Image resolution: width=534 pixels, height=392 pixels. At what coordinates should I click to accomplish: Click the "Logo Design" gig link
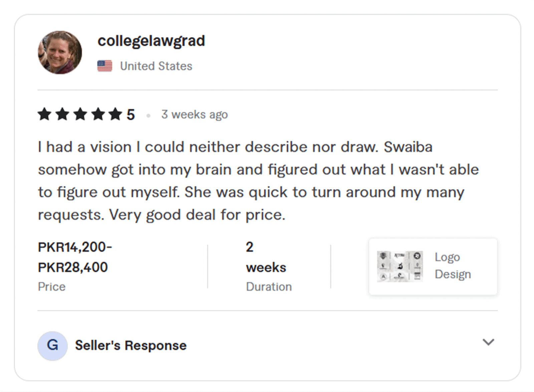[453, 266]
